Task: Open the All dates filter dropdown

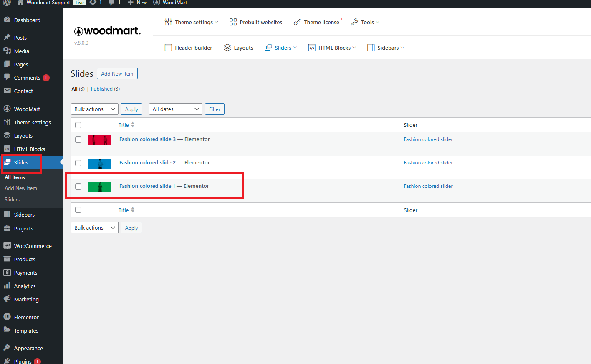Action: pyautogui.click(x=176, y=109)
